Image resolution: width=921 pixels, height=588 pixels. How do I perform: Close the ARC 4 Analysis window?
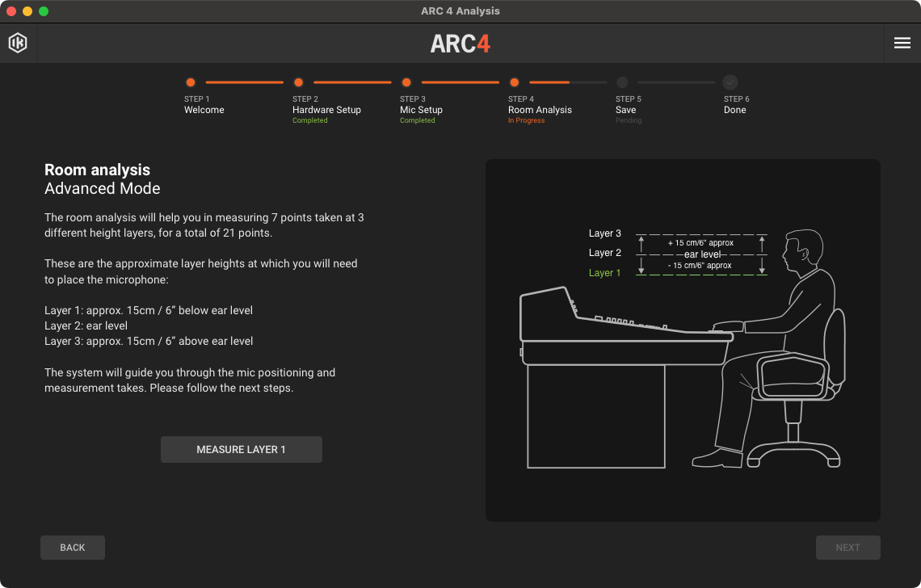coord(11,11)
